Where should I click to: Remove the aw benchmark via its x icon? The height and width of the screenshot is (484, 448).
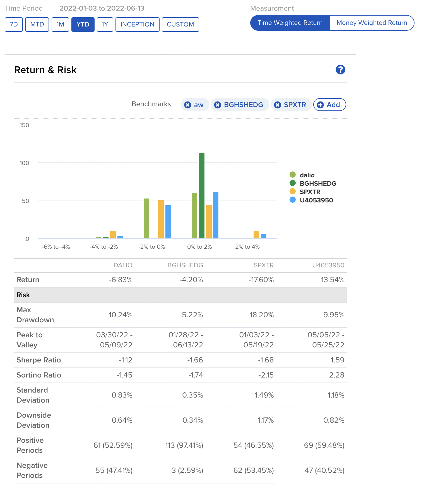pos(188,105)
